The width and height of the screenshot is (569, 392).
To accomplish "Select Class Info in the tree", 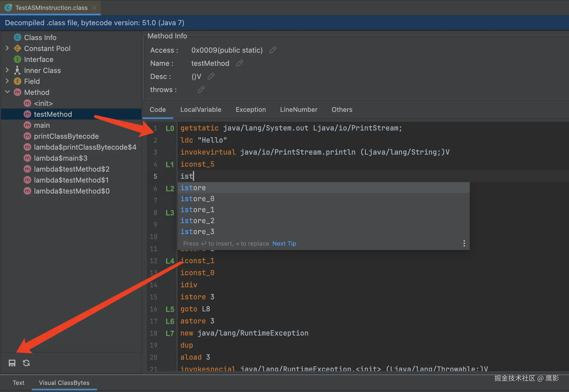I will 40,37.
